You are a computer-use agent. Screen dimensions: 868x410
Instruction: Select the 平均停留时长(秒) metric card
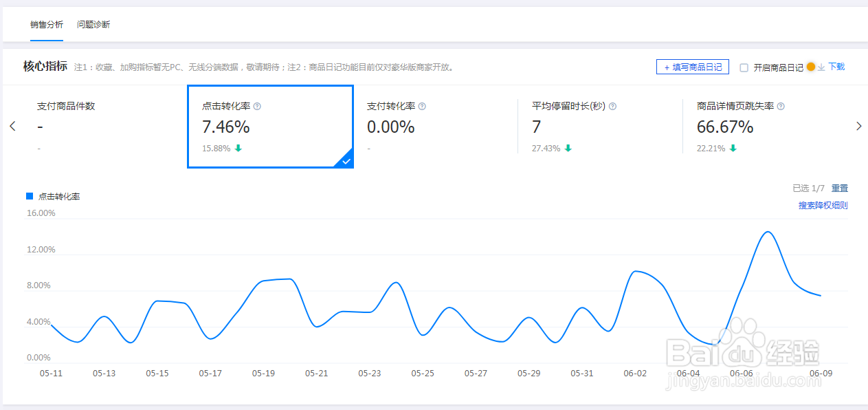[x=600, y=127]
